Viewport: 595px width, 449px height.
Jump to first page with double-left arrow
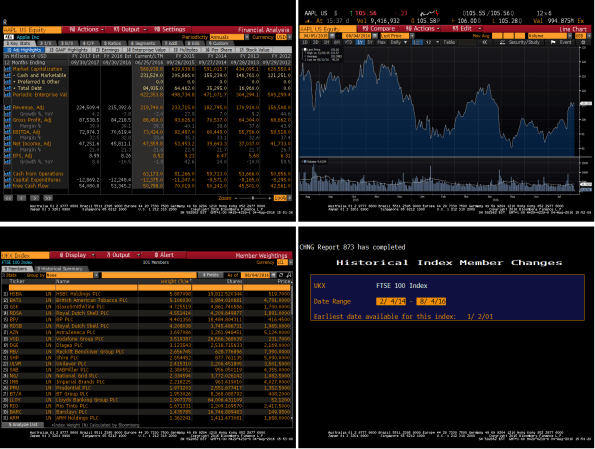click(8, 198)
